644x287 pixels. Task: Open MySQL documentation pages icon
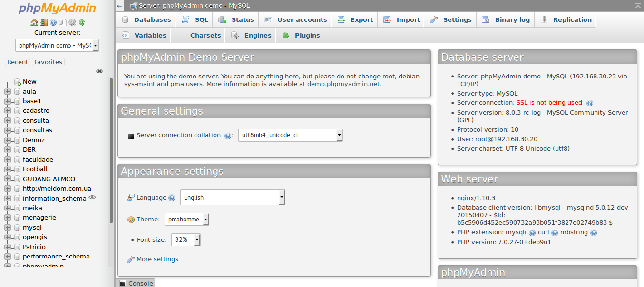tap(62, 22)
